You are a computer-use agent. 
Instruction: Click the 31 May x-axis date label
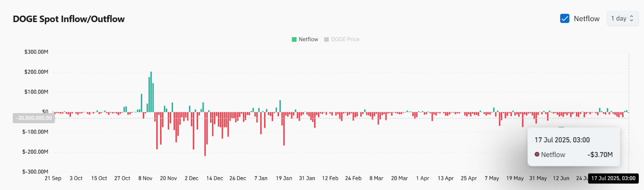pyautogui.click(x=538, y=178)
